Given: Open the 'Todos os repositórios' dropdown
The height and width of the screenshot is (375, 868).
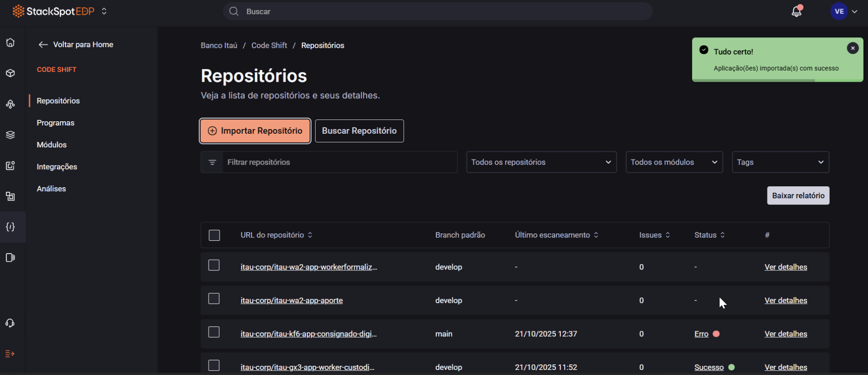Looking at the screenshot, I should 541,162.
